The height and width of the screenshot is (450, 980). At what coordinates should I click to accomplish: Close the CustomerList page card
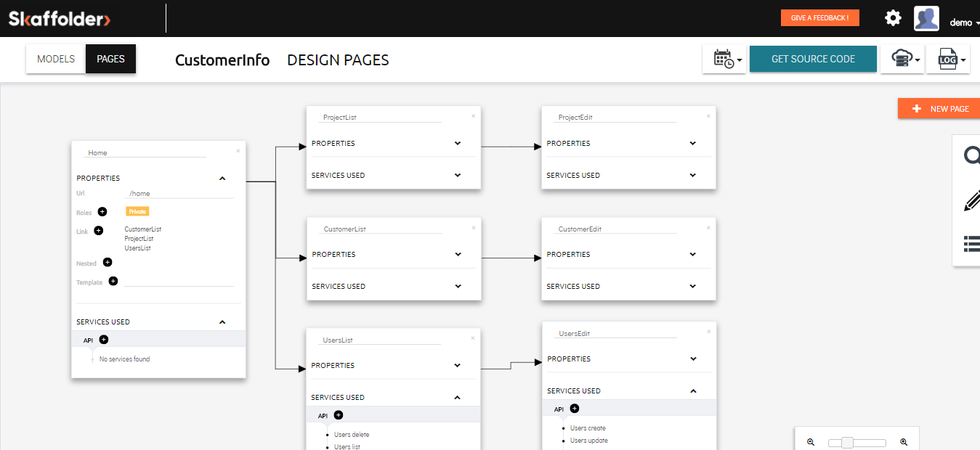click(x=474, y=227)
